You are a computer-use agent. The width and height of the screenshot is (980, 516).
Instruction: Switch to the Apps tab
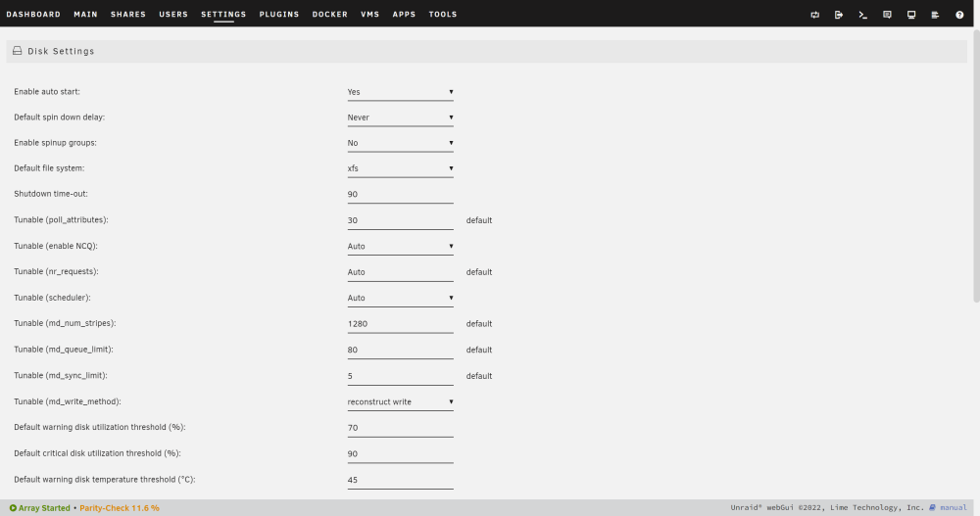pyautogui.click(x=404, y=14)
